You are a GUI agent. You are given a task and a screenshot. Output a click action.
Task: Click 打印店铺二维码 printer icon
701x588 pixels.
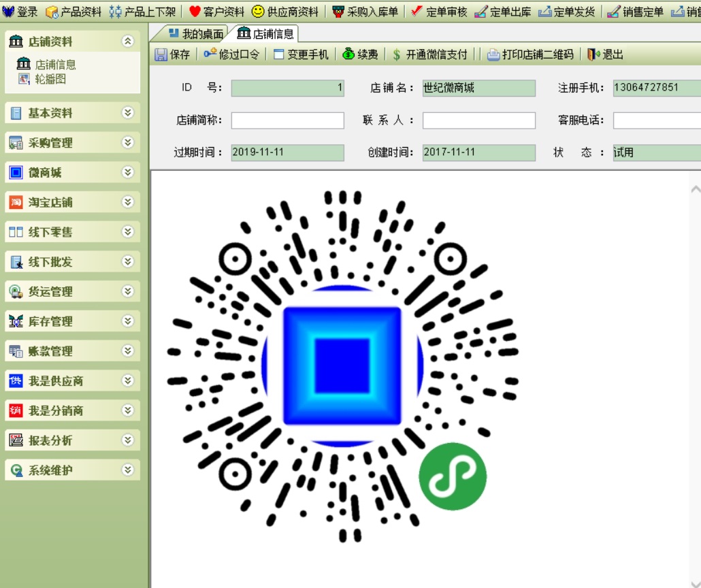(493, 54)
